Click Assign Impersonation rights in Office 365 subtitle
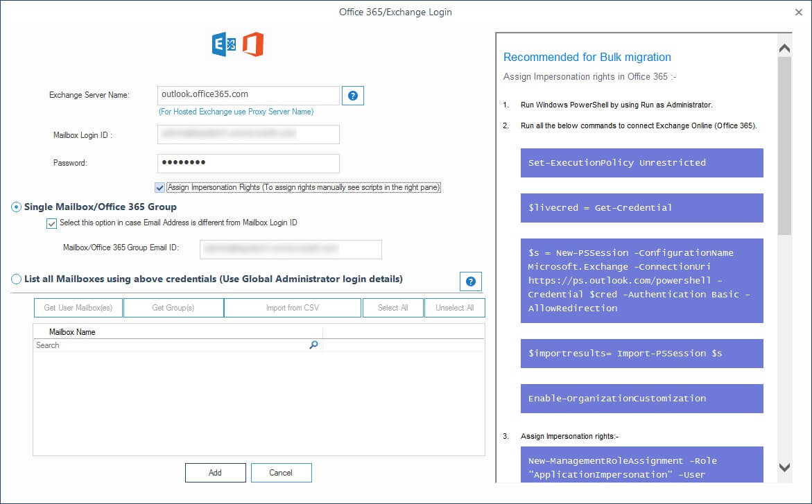 point(589,77)
